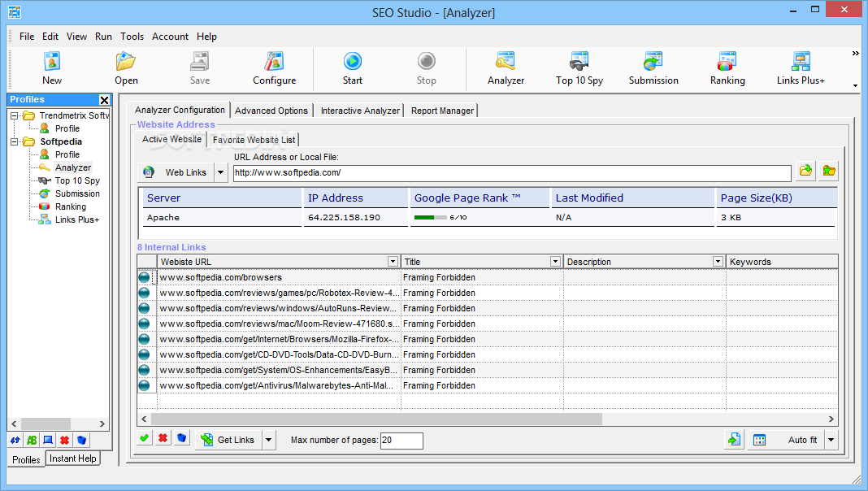Select Analyzer in the Softpedia tree
The image size is (868, 491).
click(x=72, y=167)
